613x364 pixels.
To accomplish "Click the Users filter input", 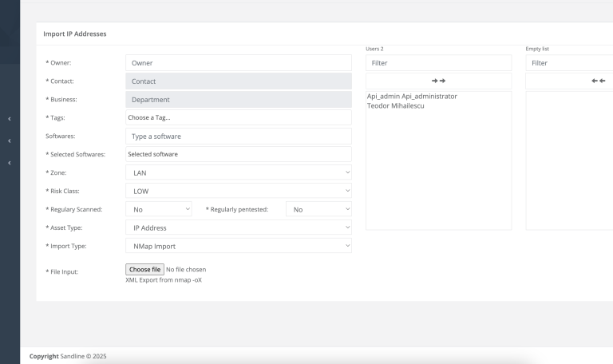I will (x=439, y=63).
